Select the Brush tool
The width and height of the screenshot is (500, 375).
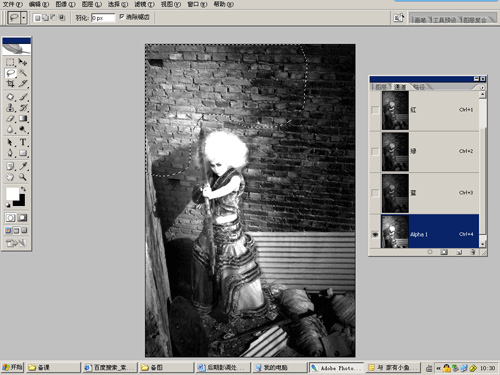23,97
